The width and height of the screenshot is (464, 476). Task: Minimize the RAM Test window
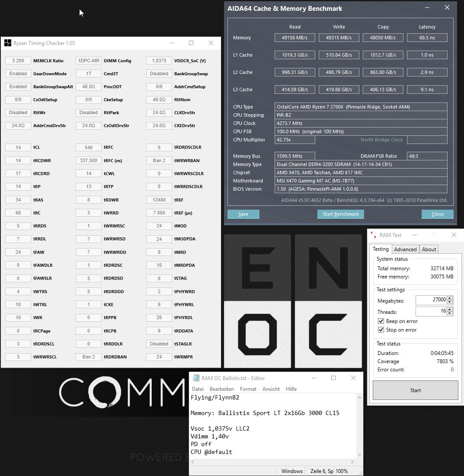pos(415,235)
